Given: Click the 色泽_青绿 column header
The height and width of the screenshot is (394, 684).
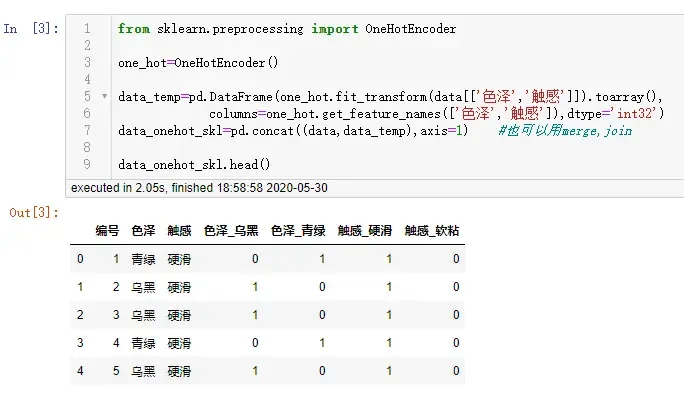Looking at the screenshot, I should 298,230.
